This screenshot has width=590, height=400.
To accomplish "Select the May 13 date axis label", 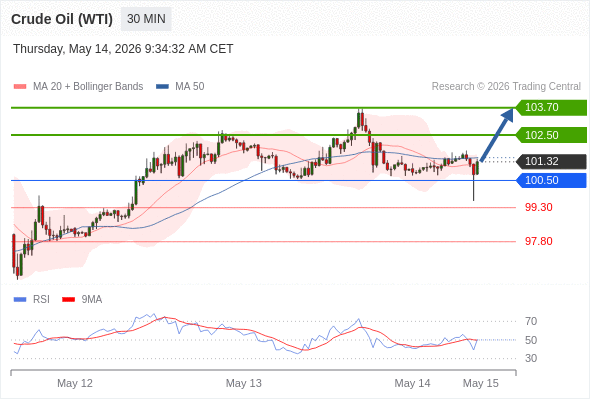I will tap(243, 383).
